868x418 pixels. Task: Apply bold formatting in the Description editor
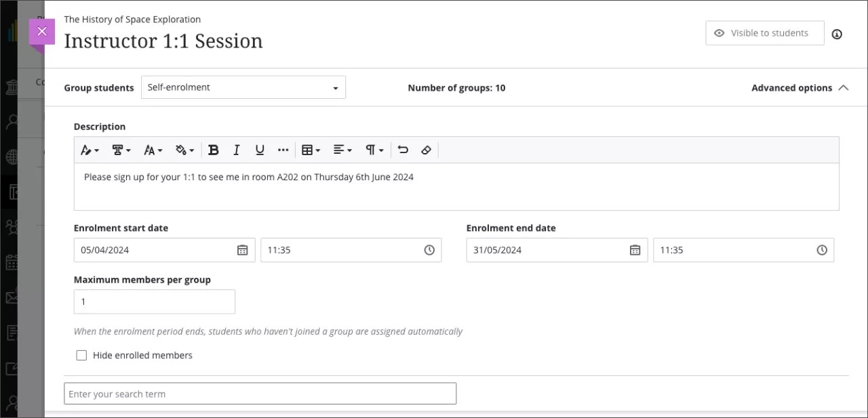(x=214, y=150)
